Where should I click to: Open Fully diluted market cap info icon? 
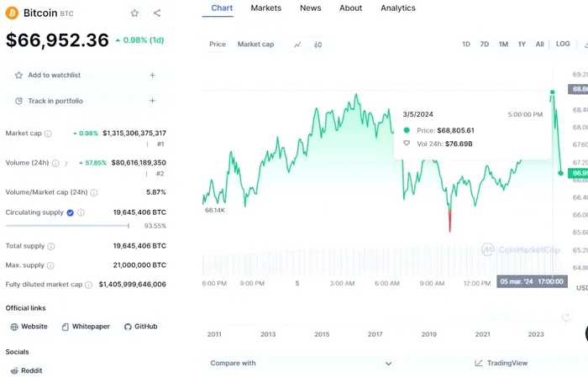tap(88, 285)
